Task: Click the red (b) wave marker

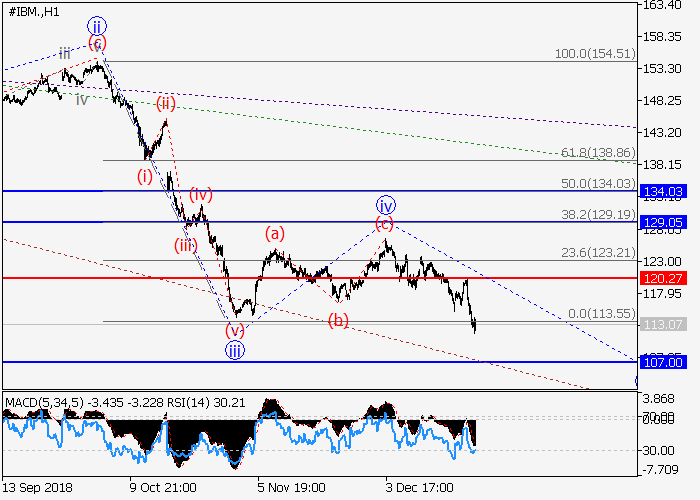Action: coord(340,320)
